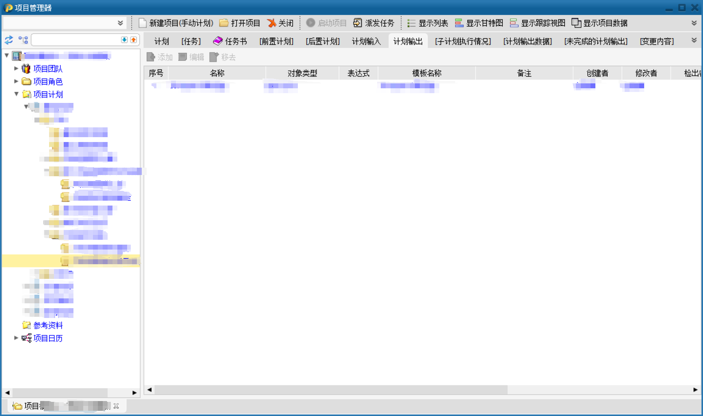703x416 pixels.
Task: Open [未完成的计划输出] tab
Action: point(595,41)
